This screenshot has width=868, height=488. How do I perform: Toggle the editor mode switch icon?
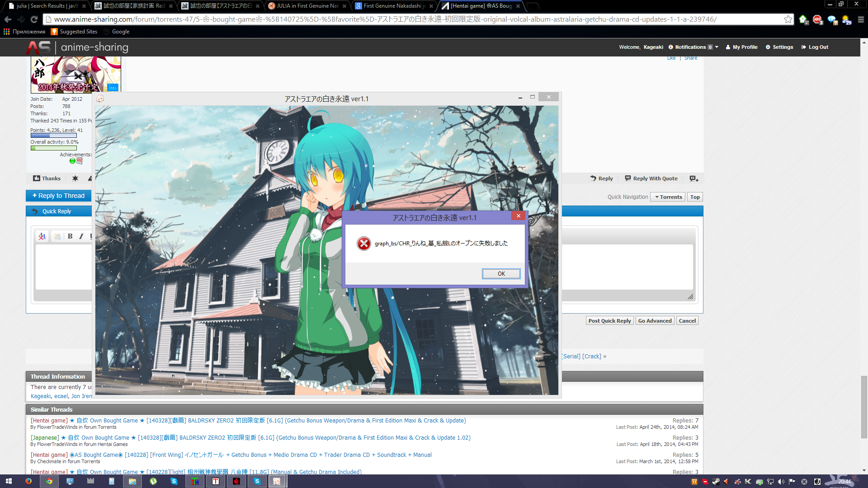tap(42, 236)
